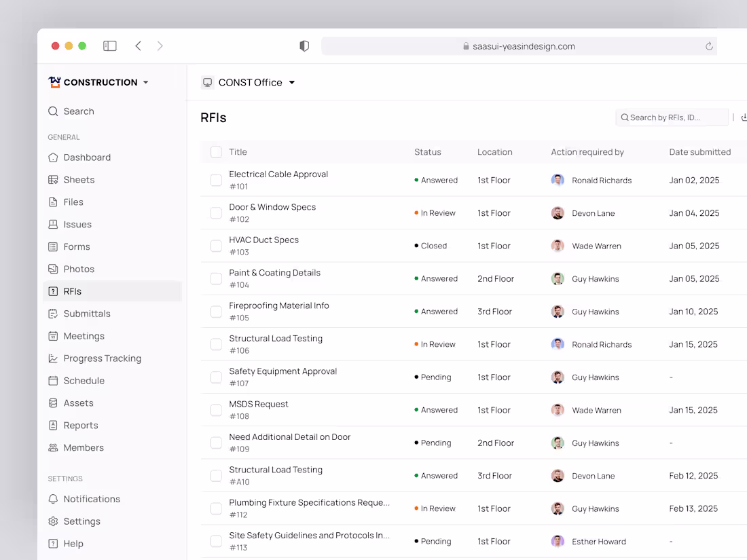This screenshot has width=747, height=560.
Task: Click the download icon beside the search box
Action: coord(744,117)
